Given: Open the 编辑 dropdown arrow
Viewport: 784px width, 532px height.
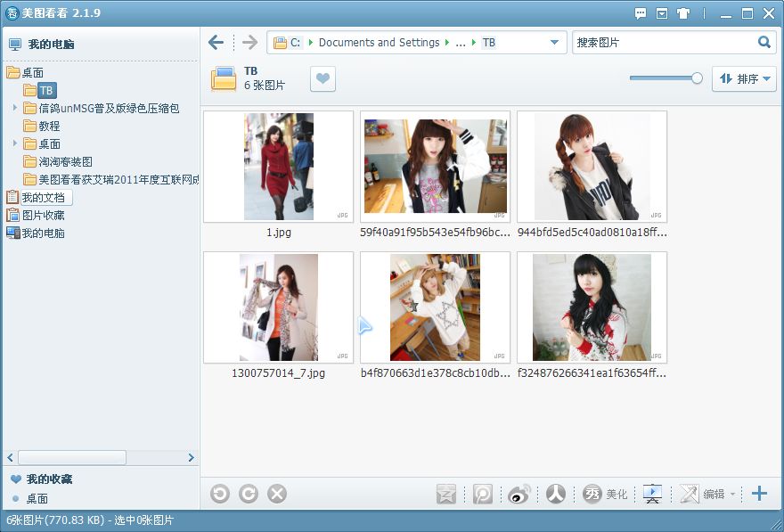Looking at the screenshot, I should (x=733, y=494).
